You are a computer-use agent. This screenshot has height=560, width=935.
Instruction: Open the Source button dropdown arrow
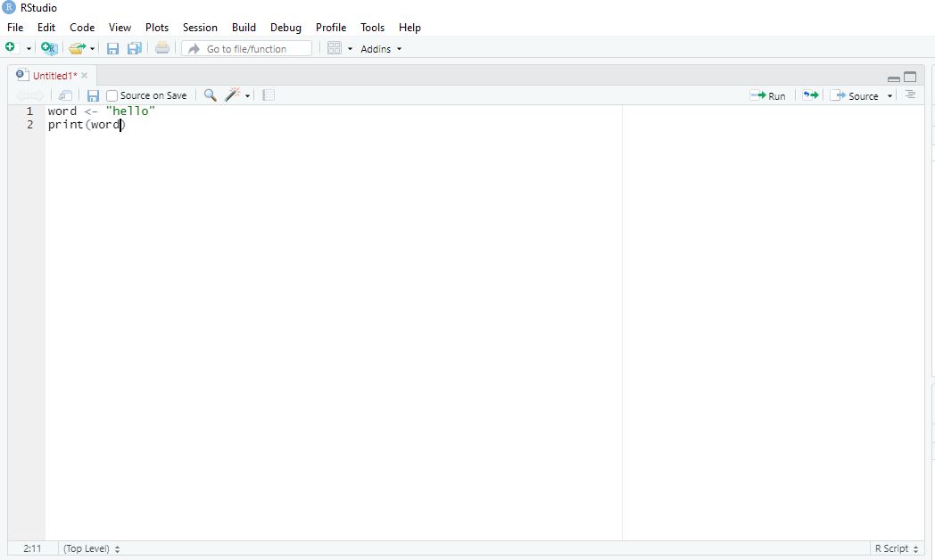[889, 96]
